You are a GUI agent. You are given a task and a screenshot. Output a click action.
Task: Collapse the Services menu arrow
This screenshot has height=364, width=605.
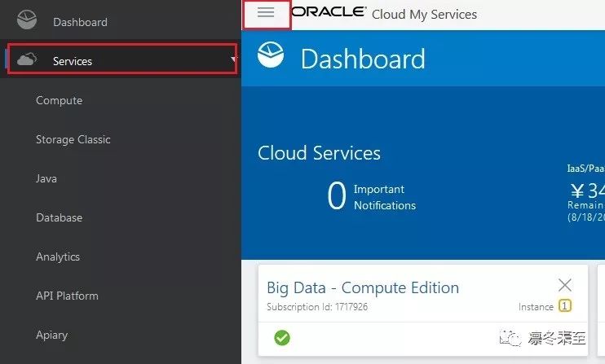pyautogui.click(x=233, y=59)
